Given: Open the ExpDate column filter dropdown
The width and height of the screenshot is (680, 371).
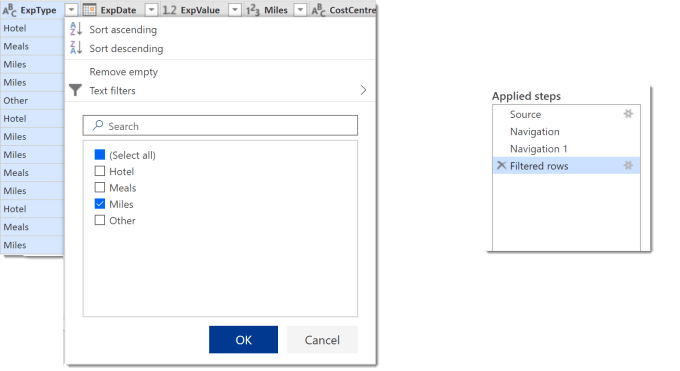Looking at the screenshot, I should click(151, 10).
